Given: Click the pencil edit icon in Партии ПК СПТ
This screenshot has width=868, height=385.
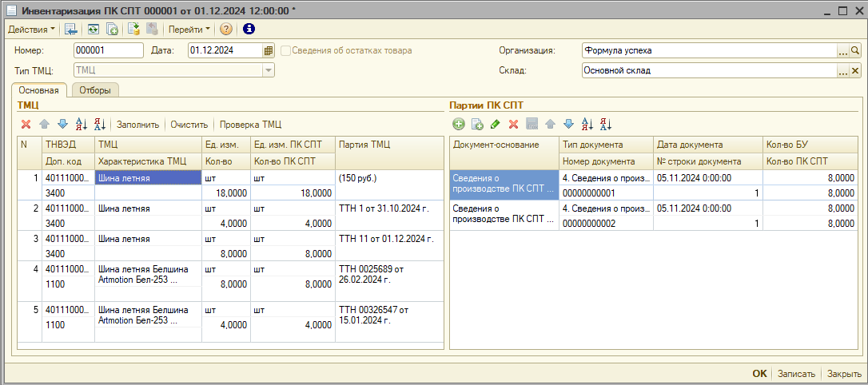Looking at the screenshot, I should click(495, 124).
